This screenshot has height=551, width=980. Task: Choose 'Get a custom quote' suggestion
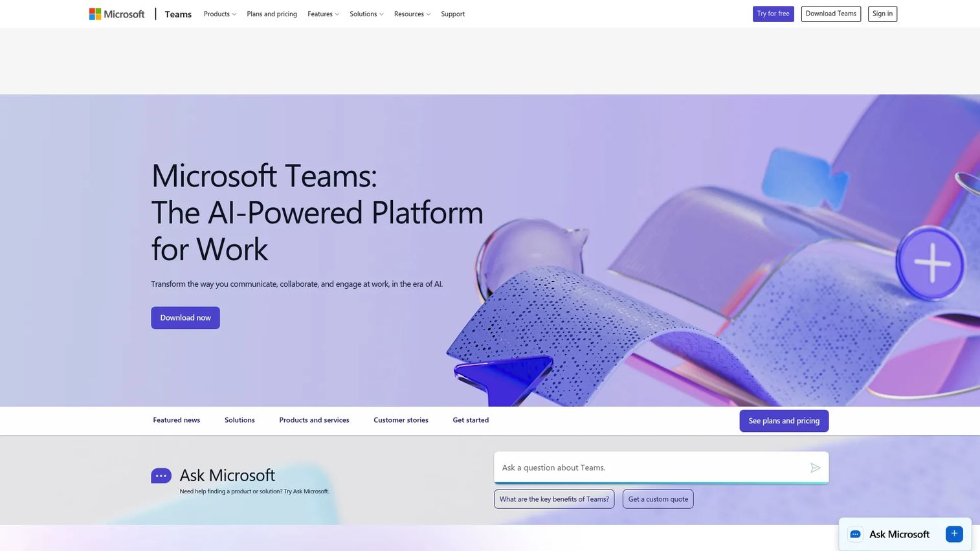[658, 499]
